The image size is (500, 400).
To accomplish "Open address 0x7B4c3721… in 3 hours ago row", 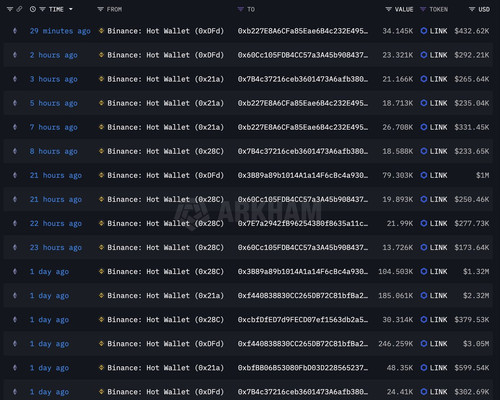I will 303,79.
